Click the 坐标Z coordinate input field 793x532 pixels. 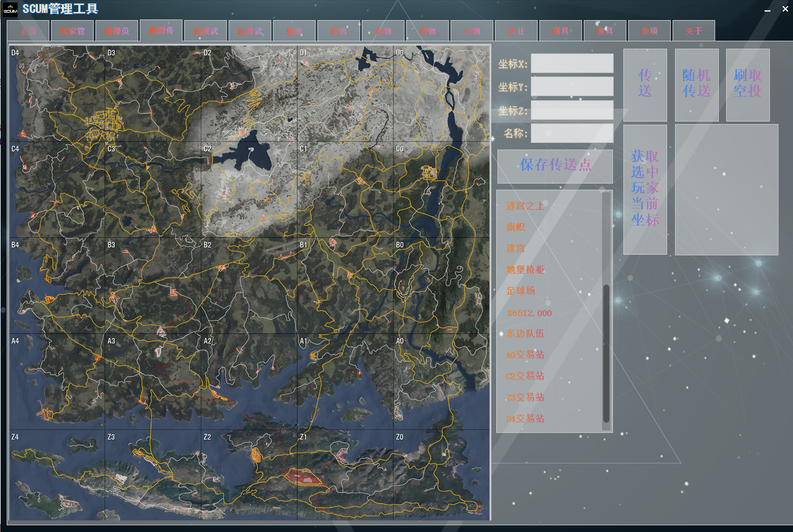pyautogui.click(x=572, y=110)
